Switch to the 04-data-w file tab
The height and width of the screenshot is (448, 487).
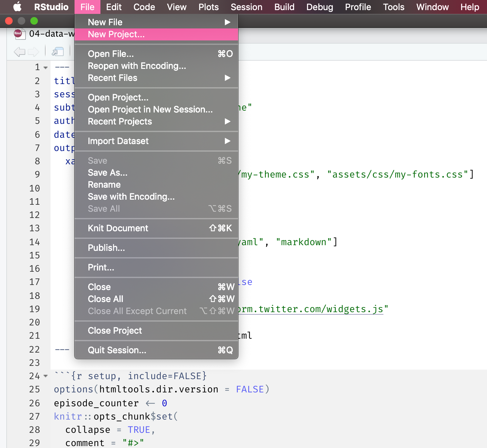click(x=52, y=33)
